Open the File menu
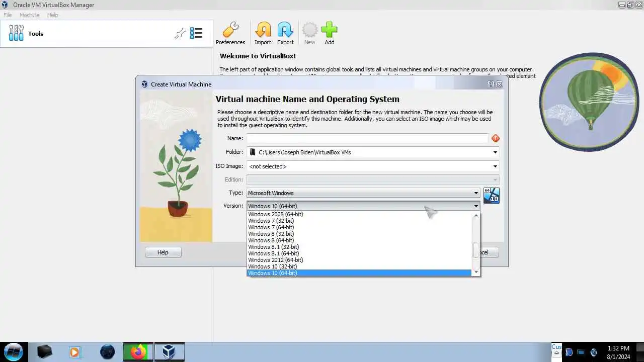644x362 pixels. 8,15
